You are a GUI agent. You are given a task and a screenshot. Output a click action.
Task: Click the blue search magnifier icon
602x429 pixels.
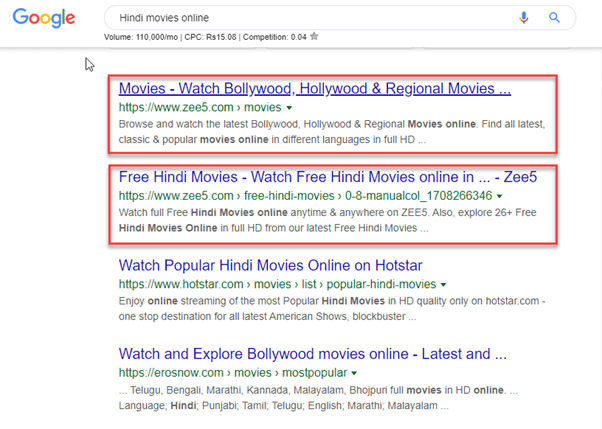click(x=554, y=18)
